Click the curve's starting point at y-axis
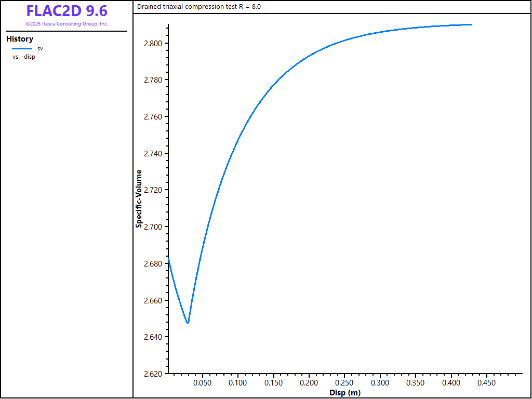The image size is (532, 399). point(168,258)
